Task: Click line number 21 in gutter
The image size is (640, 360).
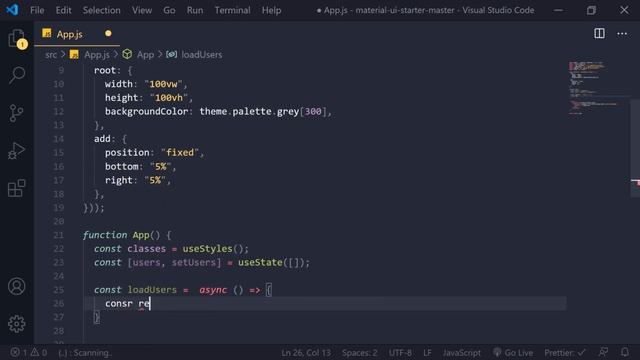Action: coord(59,235)
